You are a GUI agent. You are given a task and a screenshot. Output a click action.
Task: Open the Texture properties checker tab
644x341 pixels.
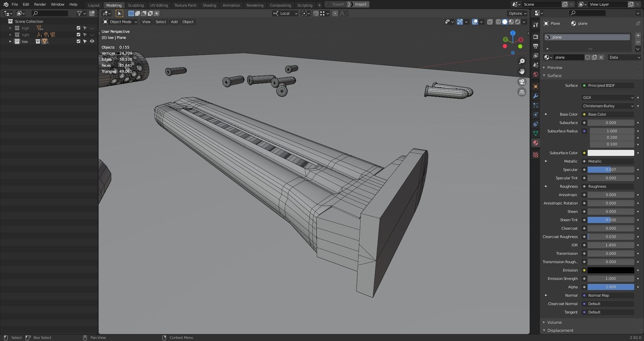click(536, 155)
